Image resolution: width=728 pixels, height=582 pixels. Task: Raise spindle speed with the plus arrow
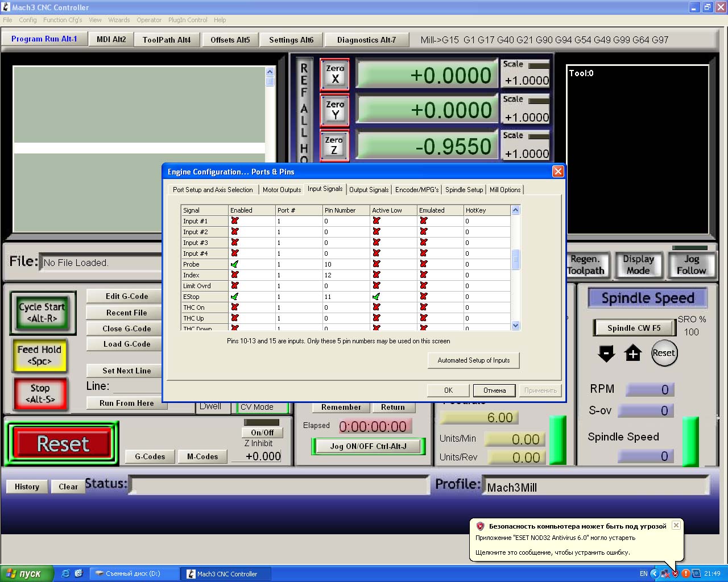633,354
